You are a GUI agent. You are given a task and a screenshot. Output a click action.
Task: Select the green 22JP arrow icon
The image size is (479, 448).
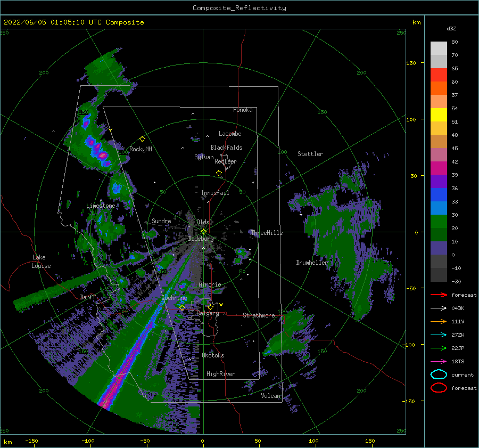pyautogui.click(x=439, y=348)
